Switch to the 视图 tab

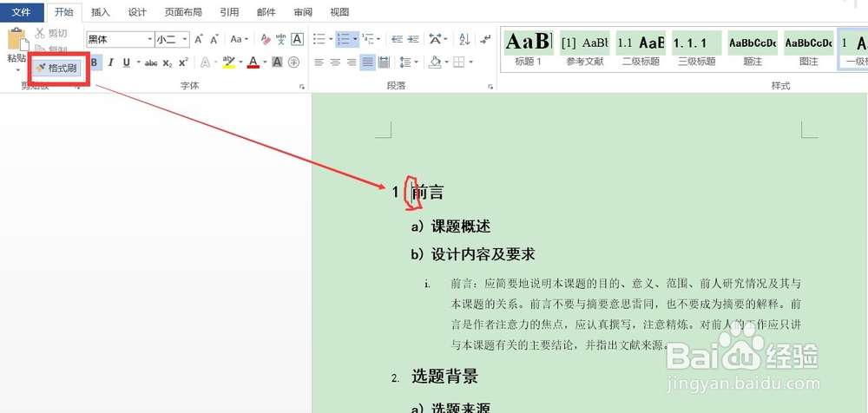coord(339,11)
